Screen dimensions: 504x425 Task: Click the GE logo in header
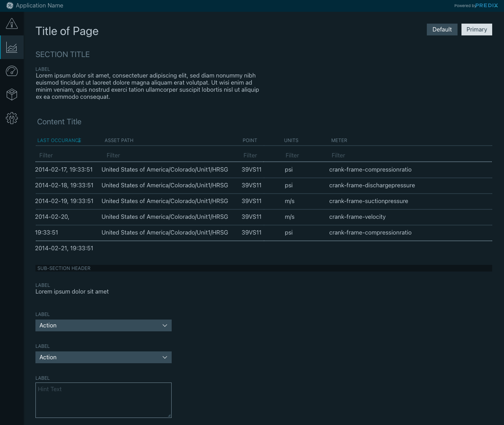point(10,6)
